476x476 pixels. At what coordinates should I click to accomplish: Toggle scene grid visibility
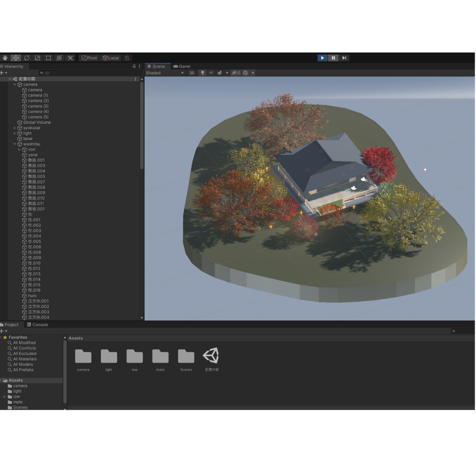245,73
